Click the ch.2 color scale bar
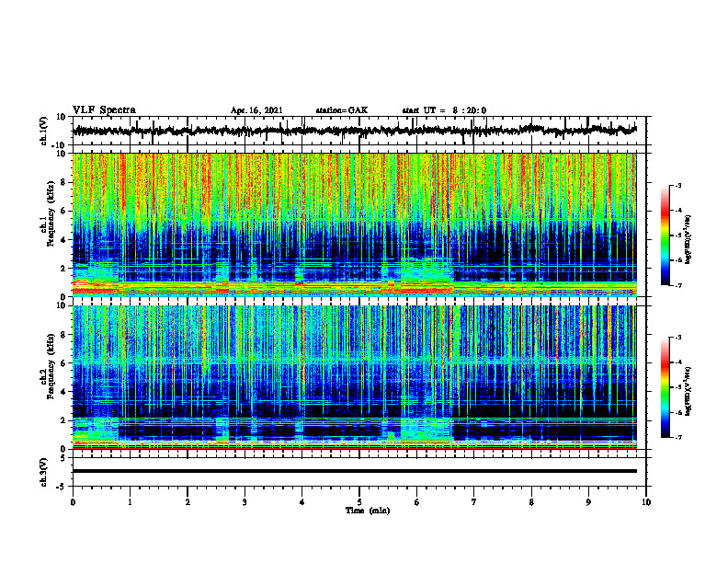 click(x=665, y=387)
